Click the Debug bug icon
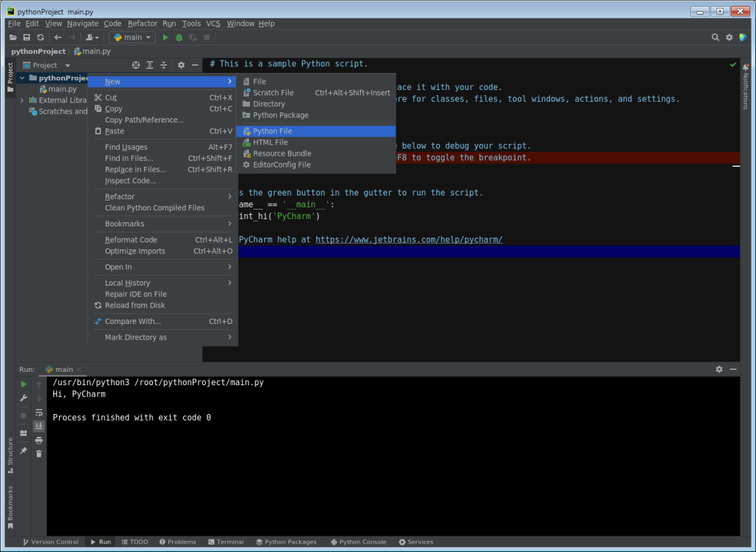The width and height of the screenshot is (756, 552). [x=179, y=38]
